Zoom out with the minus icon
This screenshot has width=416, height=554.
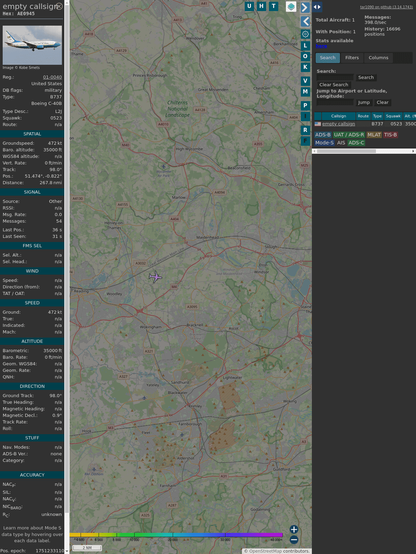(x=294, y=540)
